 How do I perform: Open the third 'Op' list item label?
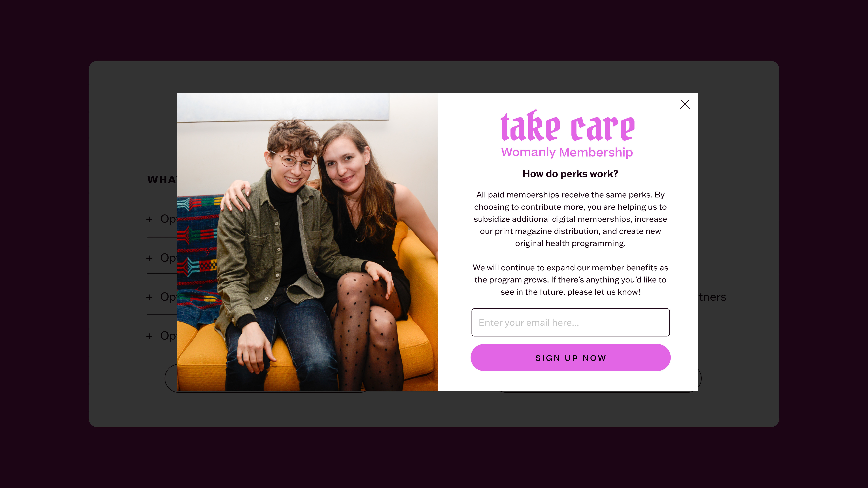coord(169,297)
